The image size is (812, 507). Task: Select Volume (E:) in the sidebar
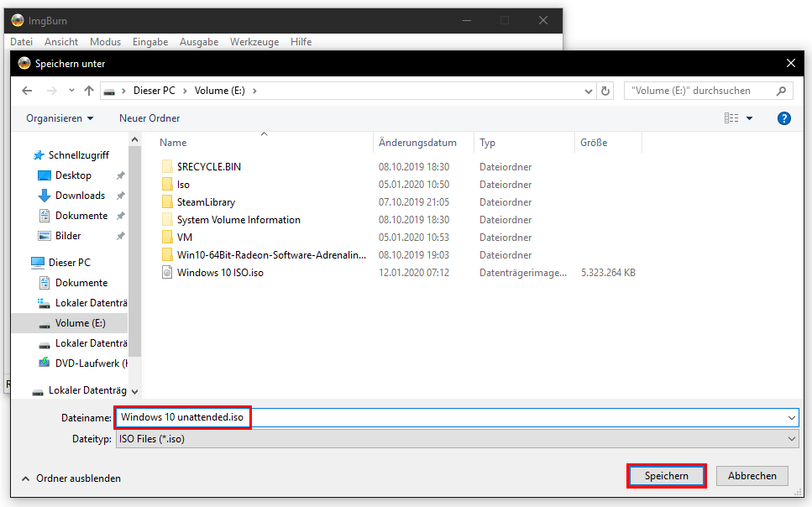point(81,323)
